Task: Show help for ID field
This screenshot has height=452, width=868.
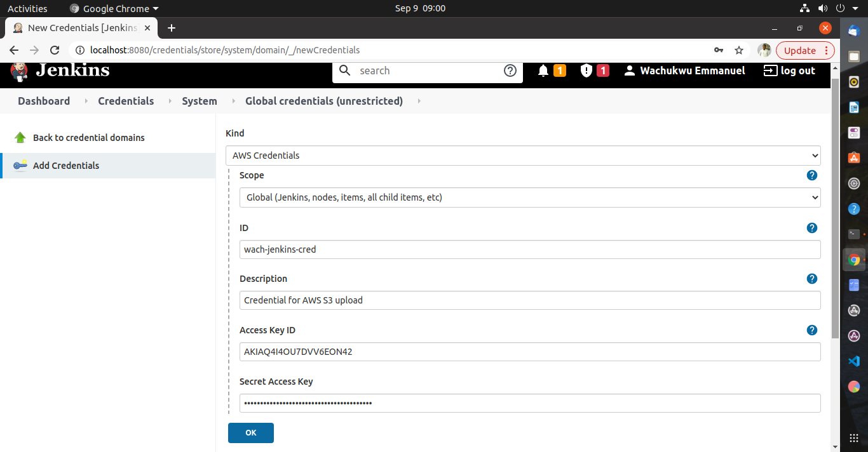Action: (x=811, y=228)
